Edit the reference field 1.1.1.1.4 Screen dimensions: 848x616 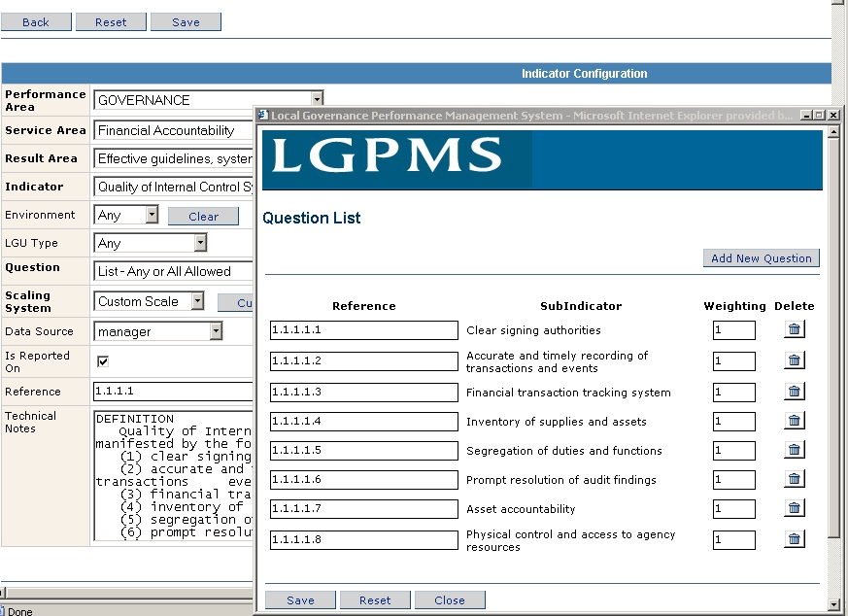pyautogui.click(x=364, y=422)
